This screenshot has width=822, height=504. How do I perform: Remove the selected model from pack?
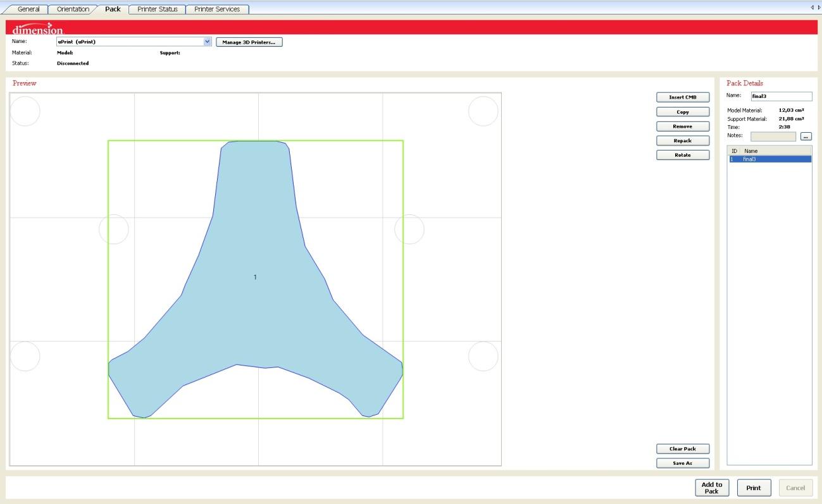[683, 126]
